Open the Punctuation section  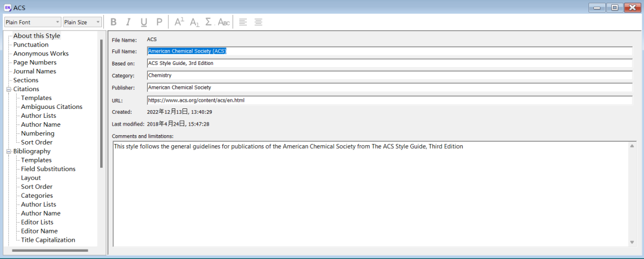pos(31,45)
